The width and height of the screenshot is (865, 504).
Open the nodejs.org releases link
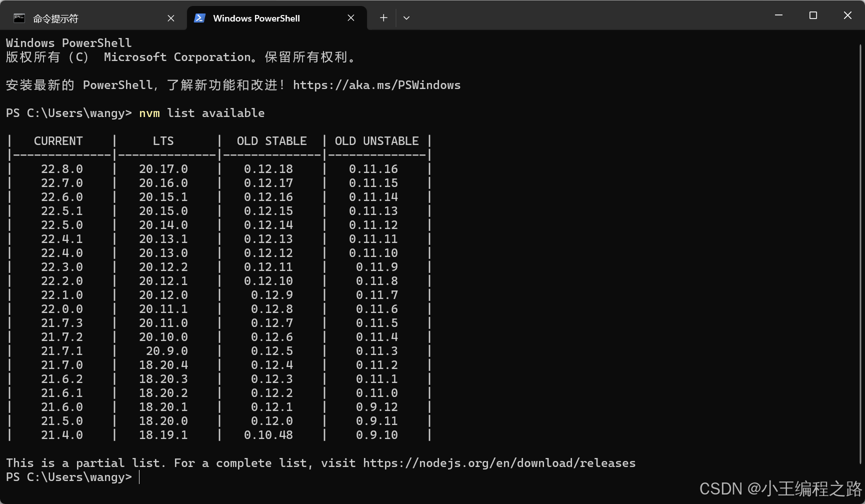499,463
